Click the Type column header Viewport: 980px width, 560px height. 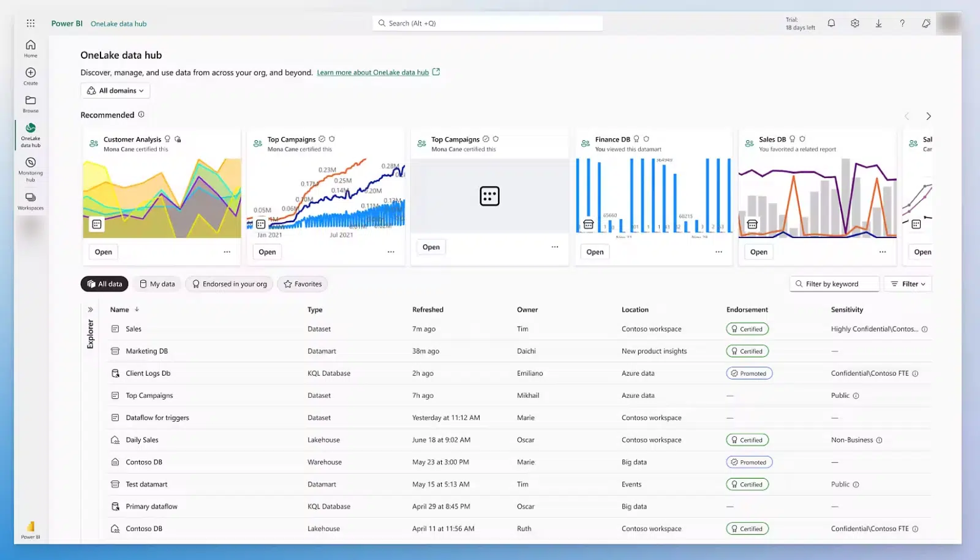315,310
